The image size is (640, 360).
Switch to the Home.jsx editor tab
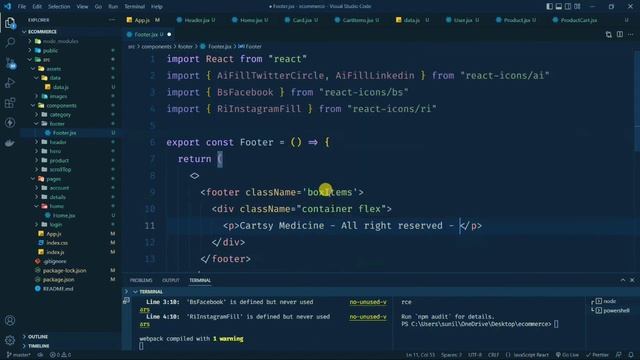pyautogui.click(x=250, y=20)
